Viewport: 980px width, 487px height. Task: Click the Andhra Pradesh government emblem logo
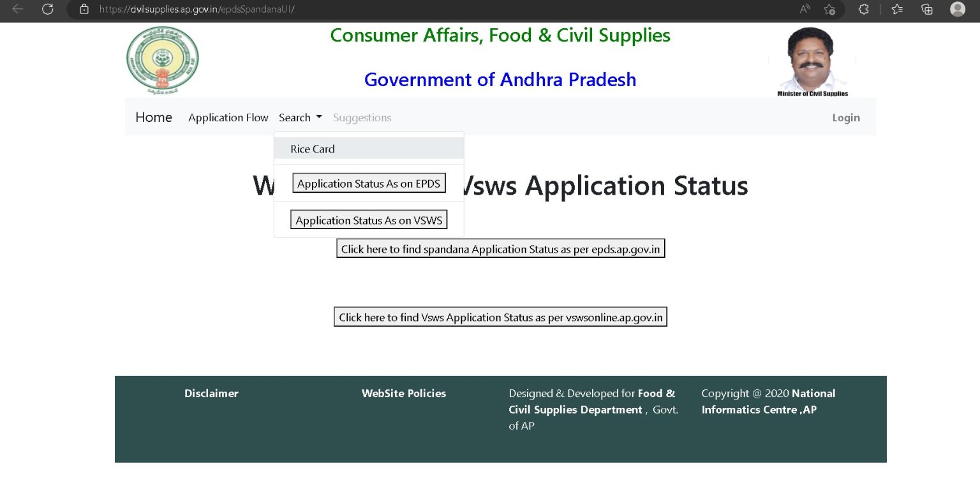point(162,60)
